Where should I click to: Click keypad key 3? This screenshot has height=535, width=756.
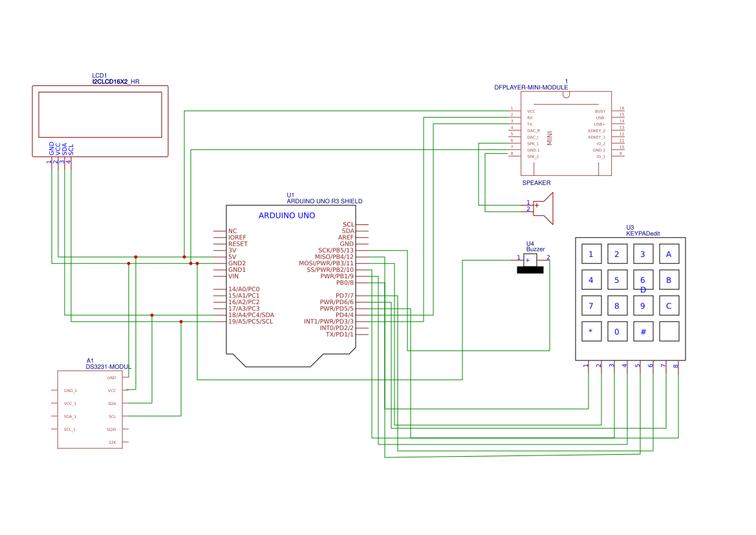(x=643, y=254)
